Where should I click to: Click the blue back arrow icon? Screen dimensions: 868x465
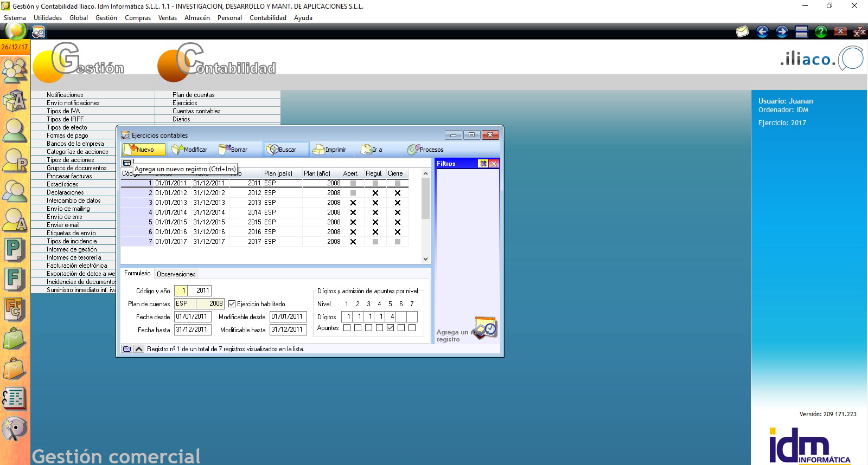(762, 31)
